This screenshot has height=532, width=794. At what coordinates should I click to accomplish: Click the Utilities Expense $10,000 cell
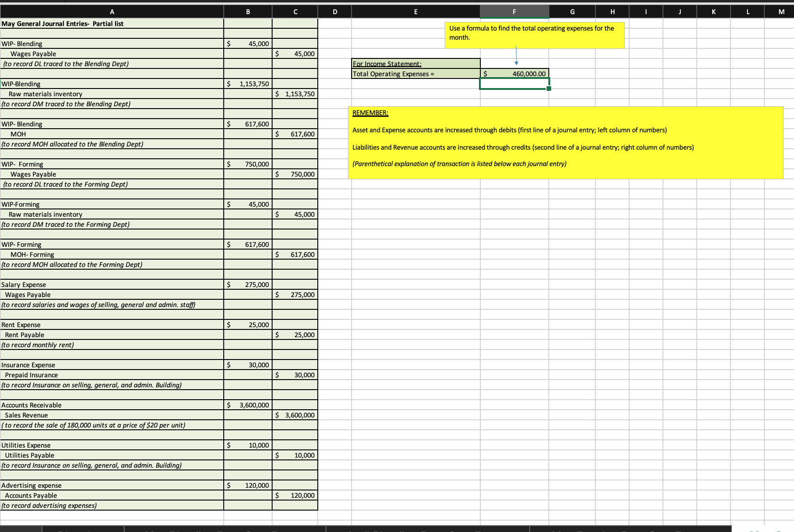point(249,445)
